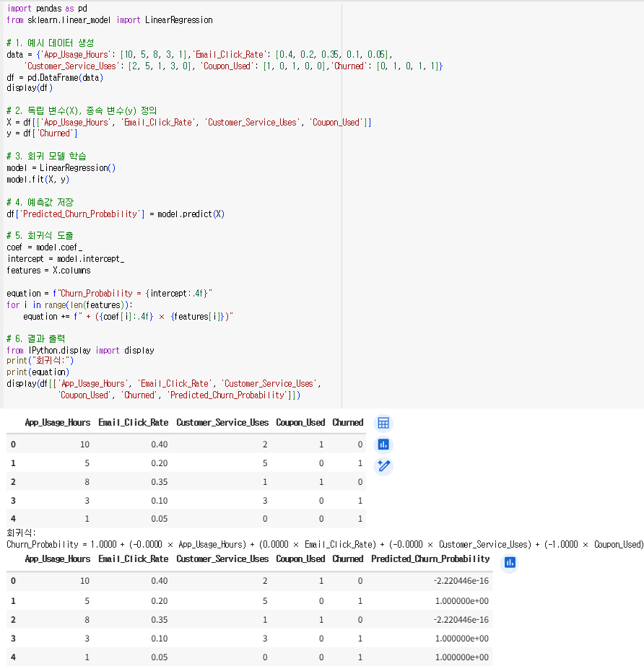Click the '# 5. 회귀식 도출' comment
Image resolution: width=644 pixels, height=666 pixels.
coord(40,235)
